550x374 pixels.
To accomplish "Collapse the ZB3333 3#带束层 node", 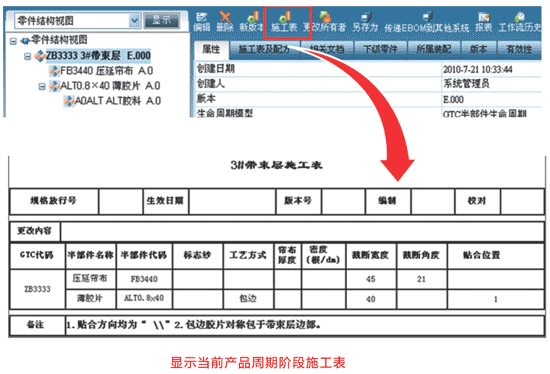I will 27,56.
